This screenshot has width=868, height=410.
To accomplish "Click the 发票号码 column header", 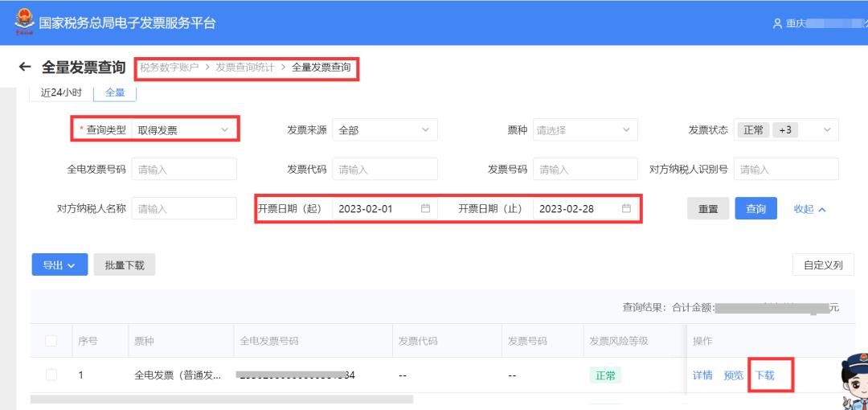I will click(x=527, y=341).
